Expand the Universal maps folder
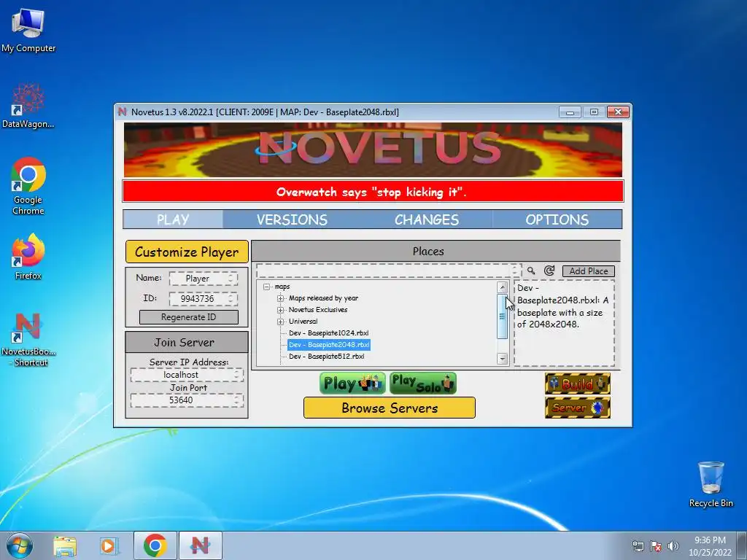 click(x=281, y=322)
